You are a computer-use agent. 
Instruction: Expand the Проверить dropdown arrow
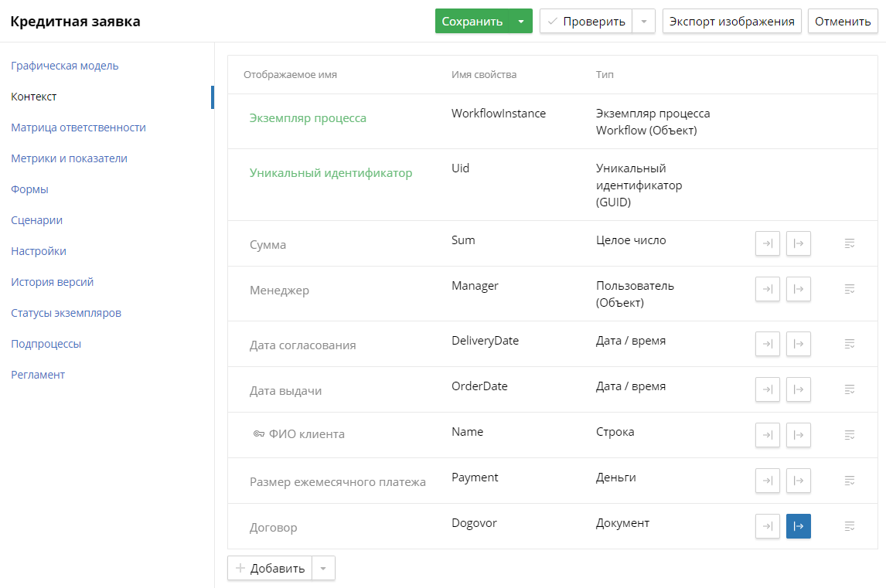[x=643, y=22]
